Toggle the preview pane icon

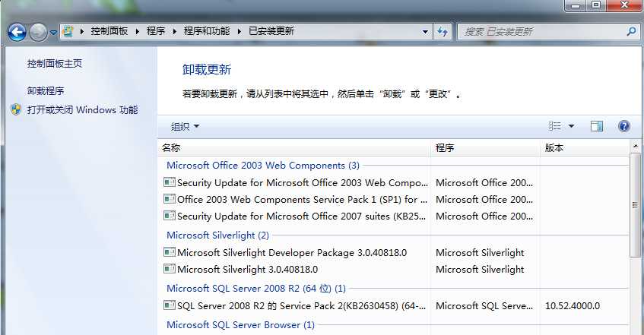coord(597,126)
